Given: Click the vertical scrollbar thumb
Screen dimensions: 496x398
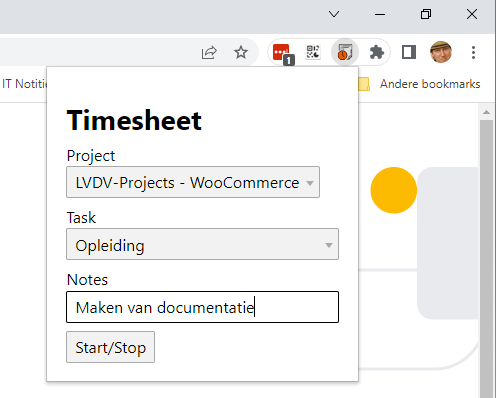Looking at the screenshot, I should (x=486, y=259).
